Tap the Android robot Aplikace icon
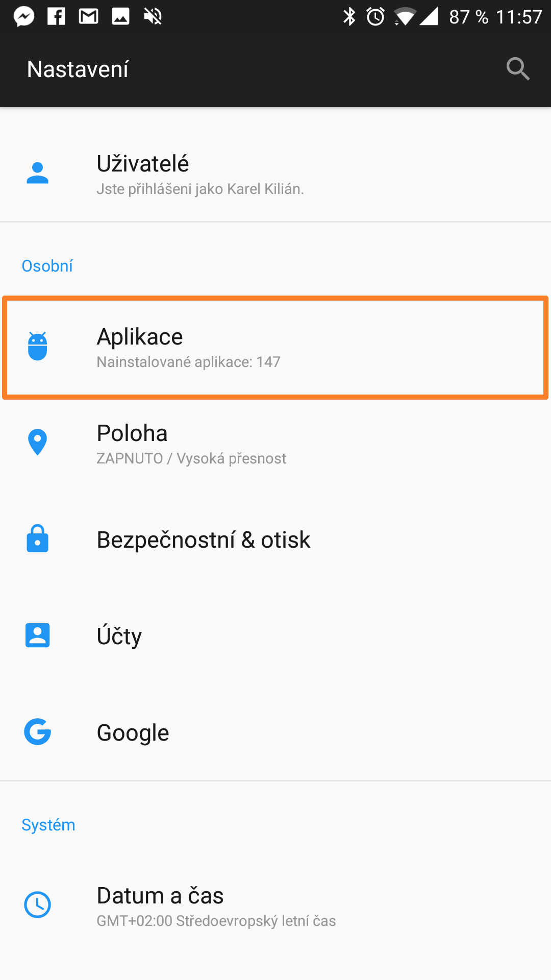Image resolution: width=551 pixels, height=980 pixels. (37, 346)
